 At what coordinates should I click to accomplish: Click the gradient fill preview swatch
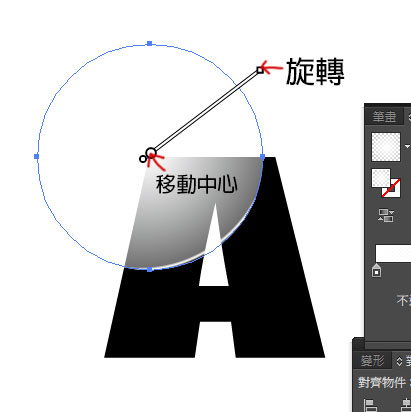tap(386, 147)
